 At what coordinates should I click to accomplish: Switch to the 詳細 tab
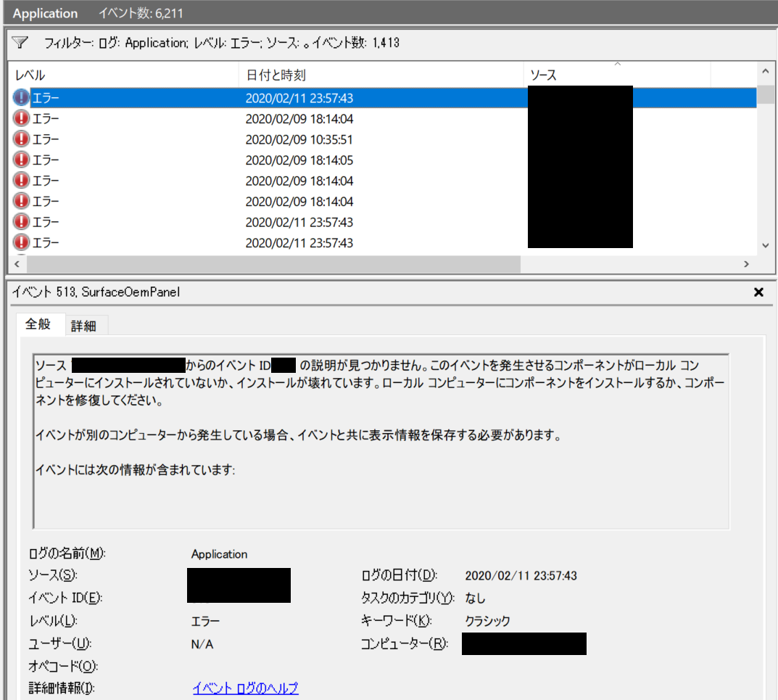pos(85,326)
